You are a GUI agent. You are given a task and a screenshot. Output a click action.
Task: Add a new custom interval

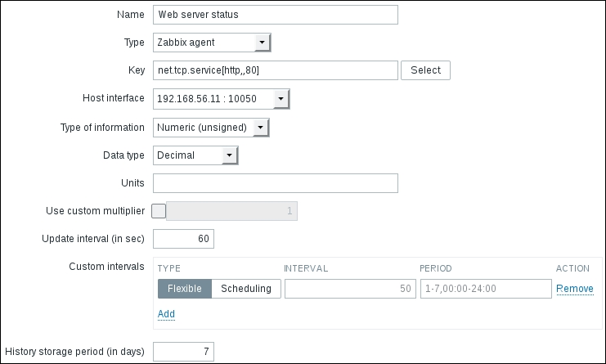[165, 314]
